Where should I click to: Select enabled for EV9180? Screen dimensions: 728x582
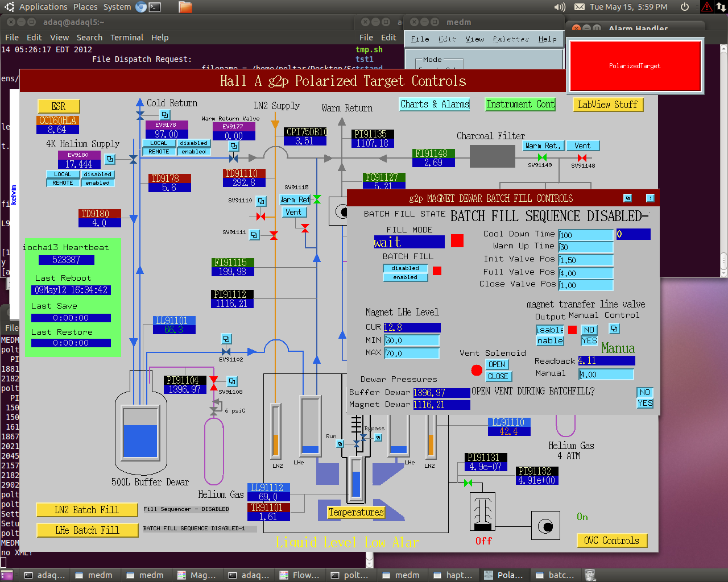pyautogui.click(x=97, y=183)
